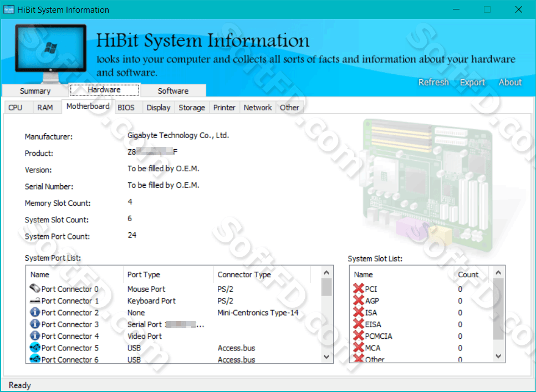Select the Port Connector 5 row name
The image size is (536, 392).
coord(70,348)
